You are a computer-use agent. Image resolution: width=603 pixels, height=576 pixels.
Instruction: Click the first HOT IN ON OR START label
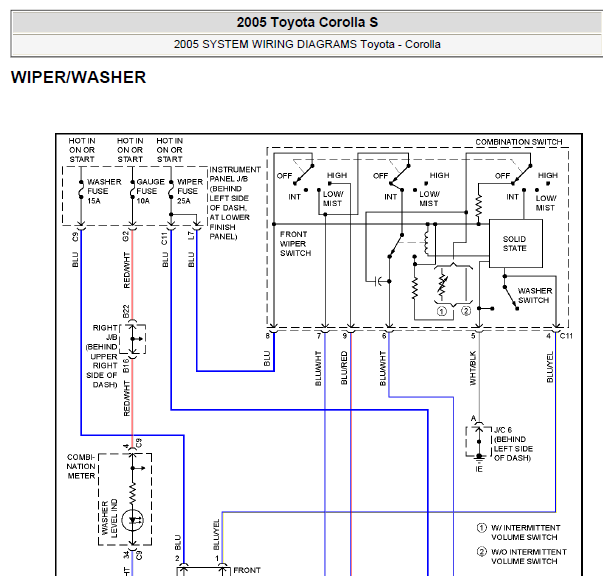(82, 150)
